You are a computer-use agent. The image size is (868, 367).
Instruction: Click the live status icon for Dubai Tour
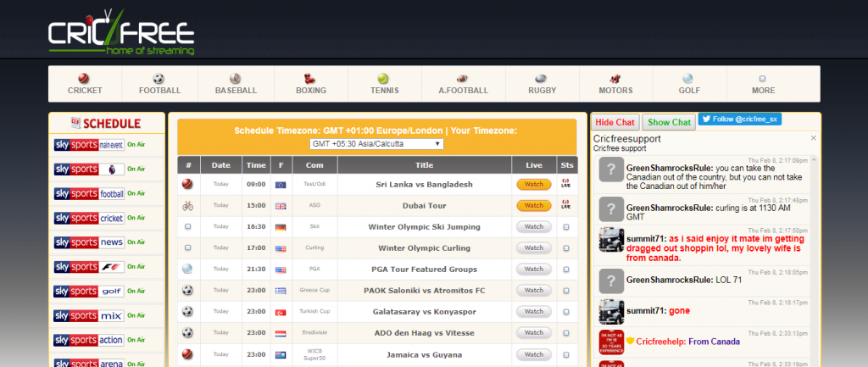[565, 205]
